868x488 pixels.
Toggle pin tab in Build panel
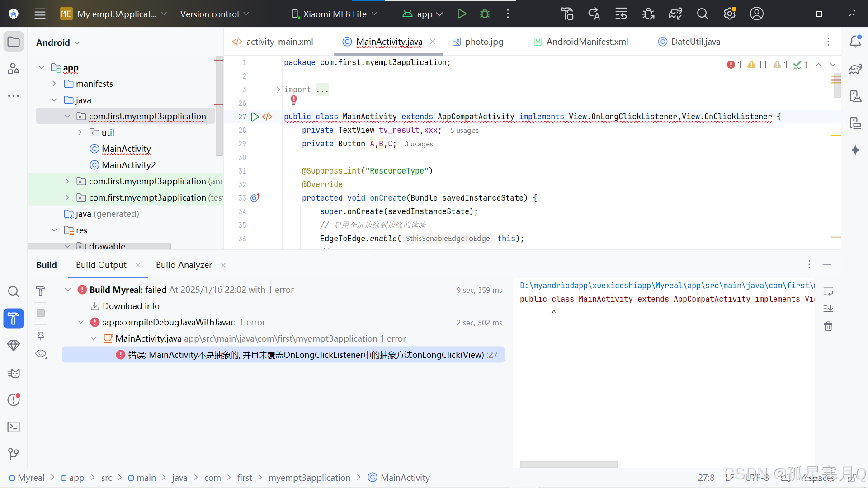(x=41, y=335)
